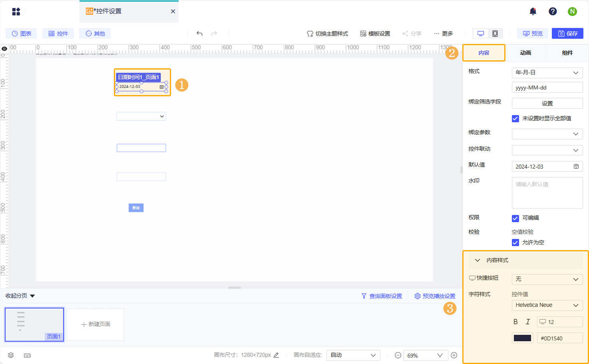Switch to the 组件 tab
The height and width of the screenshot is (364, 589).
(567, 53)
